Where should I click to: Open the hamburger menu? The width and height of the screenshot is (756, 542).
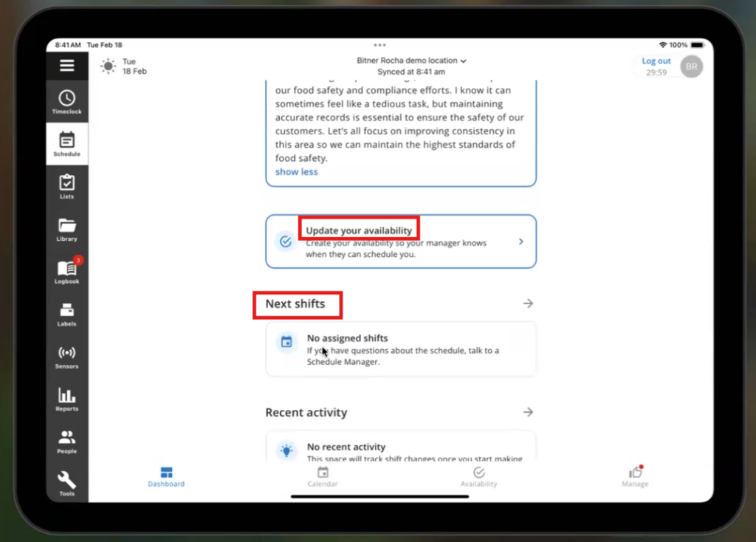pos(67,65)
